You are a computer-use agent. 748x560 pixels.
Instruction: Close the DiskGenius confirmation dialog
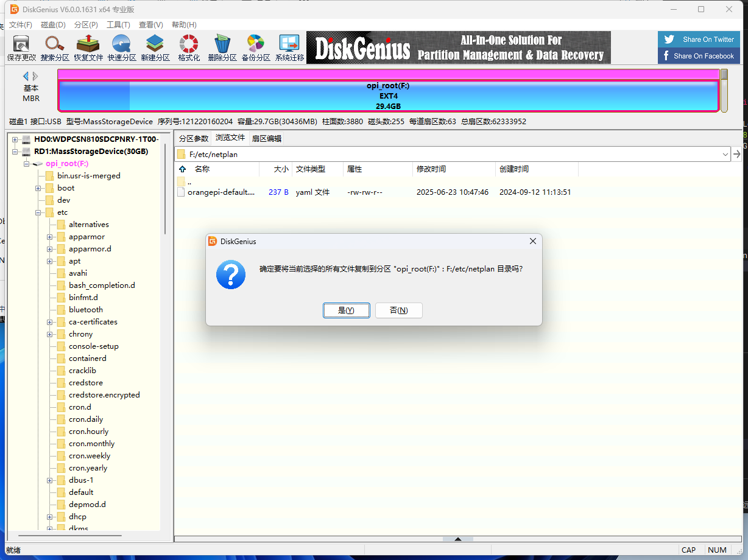[533, 241]
